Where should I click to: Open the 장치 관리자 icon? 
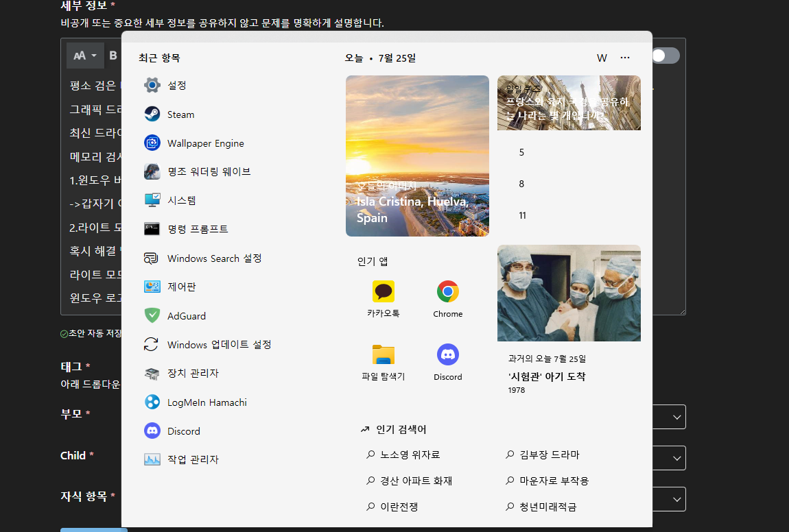tap(152, 373)
